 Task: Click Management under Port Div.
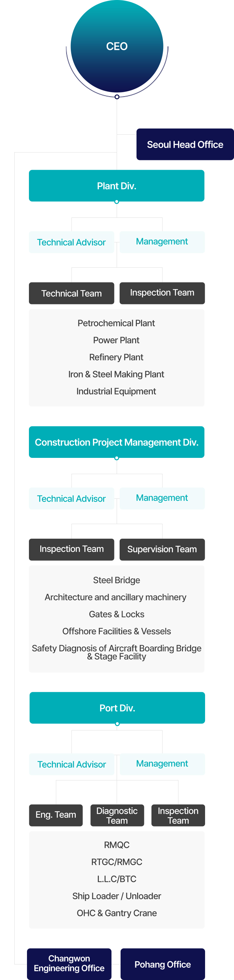tap(162, 764)
